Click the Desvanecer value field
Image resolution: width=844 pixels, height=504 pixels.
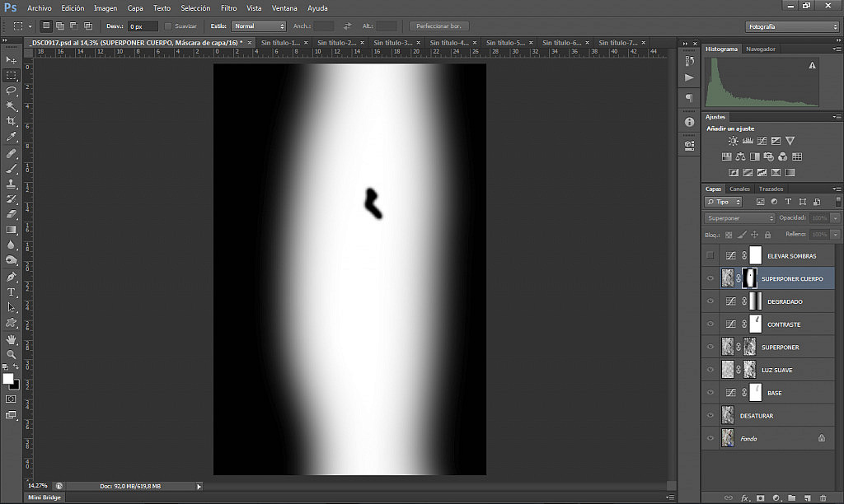pyautogui.click(x=143, y=26)
